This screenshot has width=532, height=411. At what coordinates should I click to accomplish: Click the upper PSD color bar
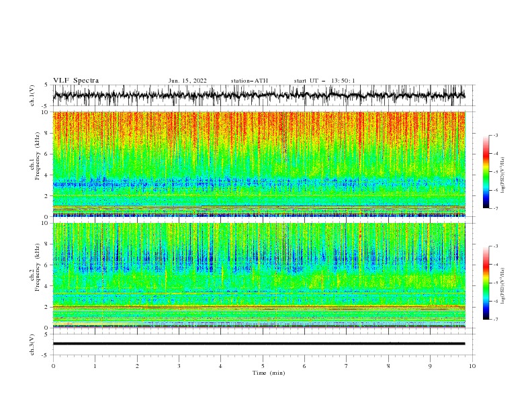[486, 172]
